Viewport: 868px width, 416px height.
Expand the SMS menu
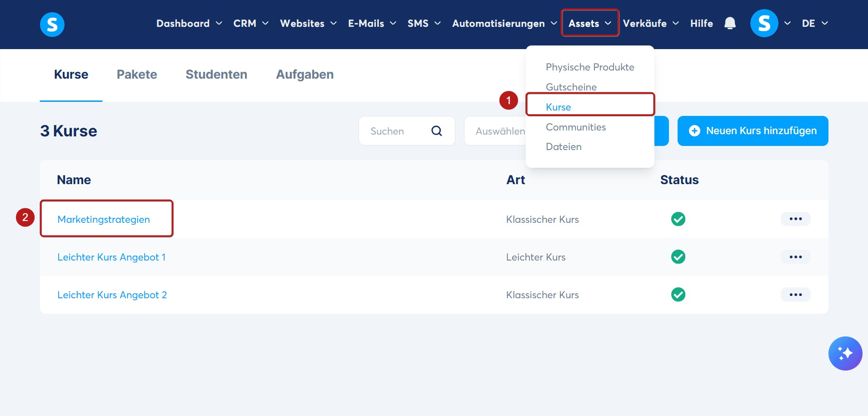tap(424, 23)
